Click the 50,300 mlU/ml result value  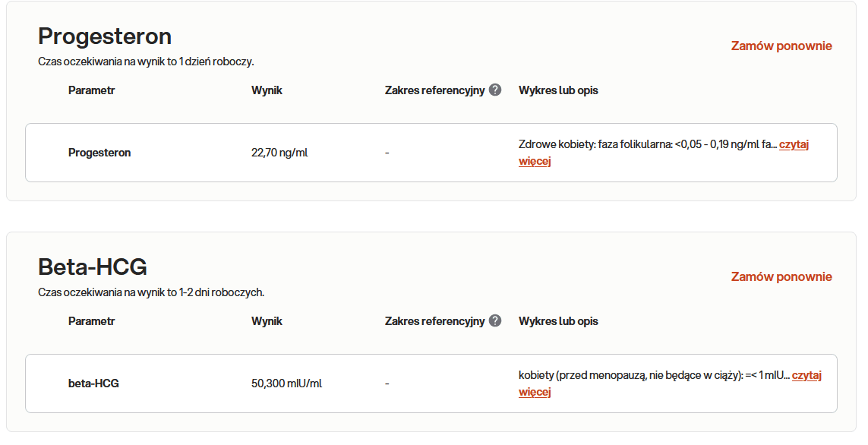coord(286,383)
